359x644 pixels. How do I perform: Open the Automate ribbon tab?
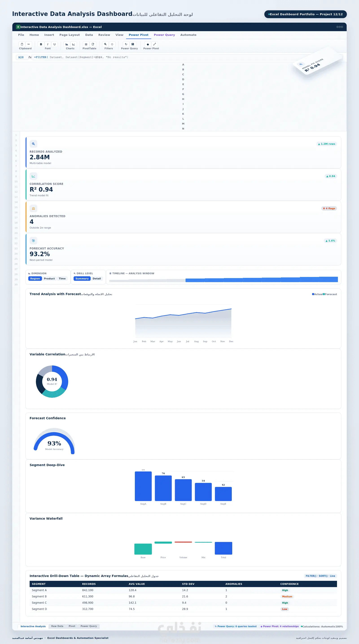tap(188, 35)
